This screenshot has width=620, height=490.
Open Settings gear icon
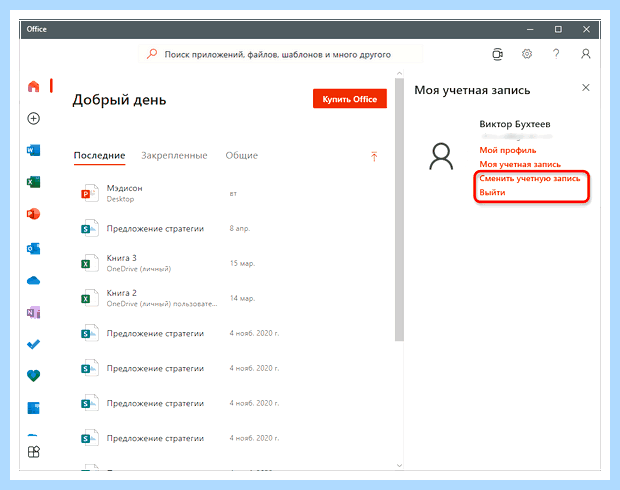(527, 54)
